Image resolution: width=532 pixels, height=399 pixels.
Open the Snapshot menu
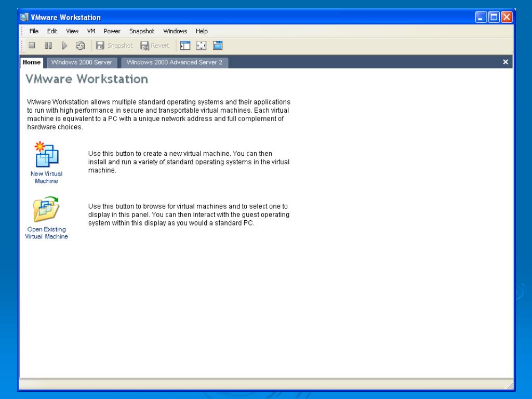tap(142, 31)
